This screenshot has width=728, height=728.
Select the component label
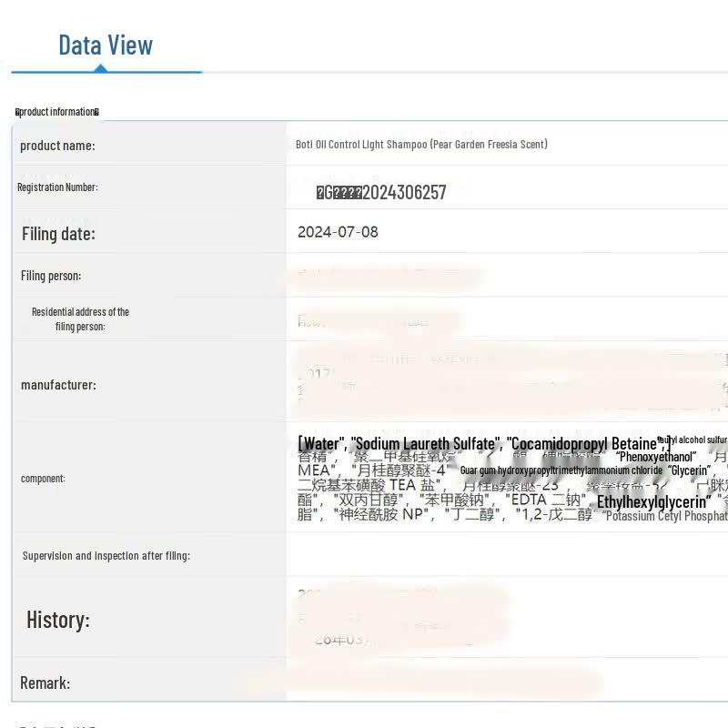[x=43, y=479]
